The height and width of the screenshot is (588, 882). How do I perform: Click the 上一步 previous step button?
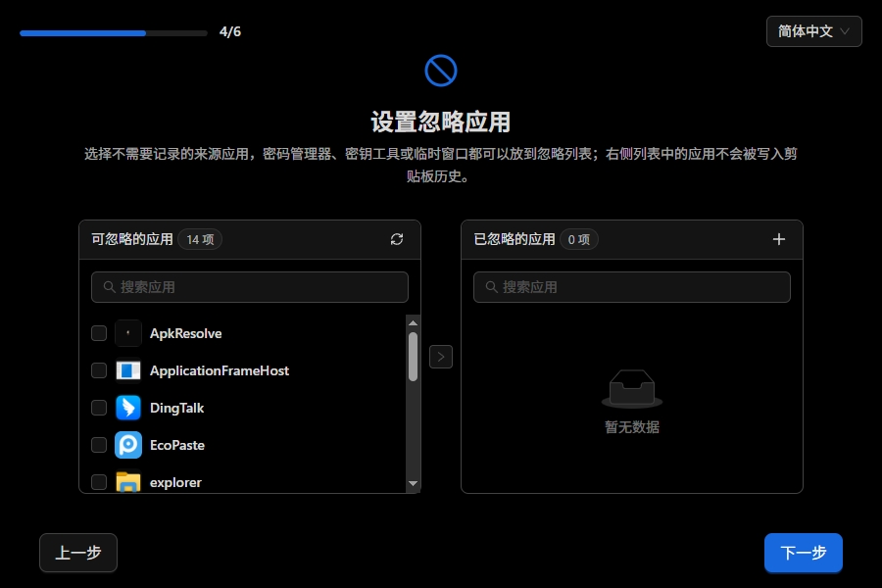[x=78, y=553]
